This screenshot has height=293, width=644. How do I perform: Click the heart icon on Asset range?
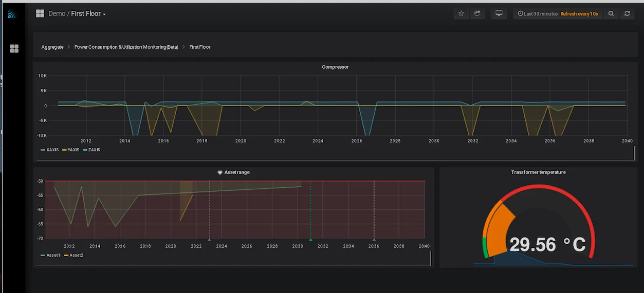pyautogui.click(x=220, y=172)
